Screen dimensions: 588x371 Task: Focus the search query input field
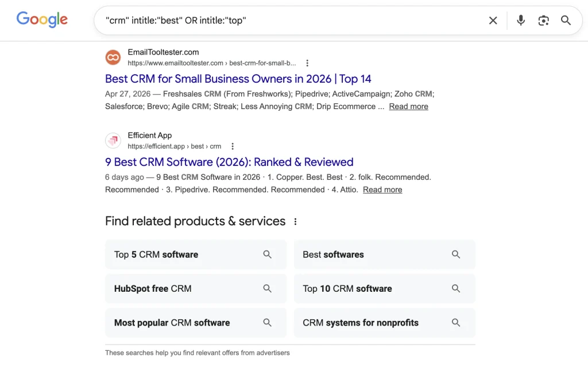point(292,20)
